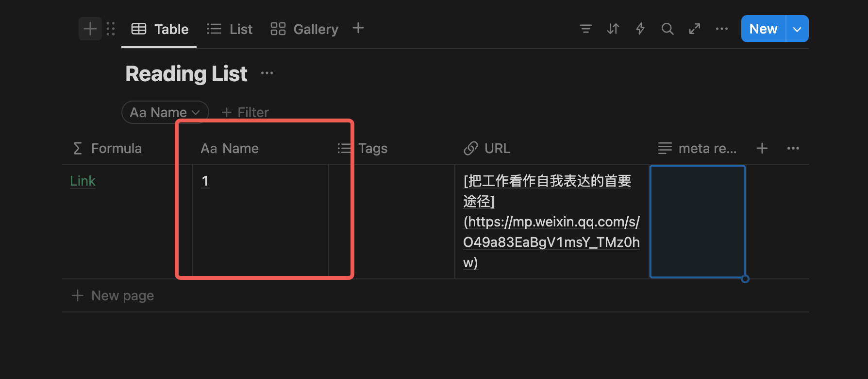
Task: Open the database filter icon
Action: click(586, 29)
